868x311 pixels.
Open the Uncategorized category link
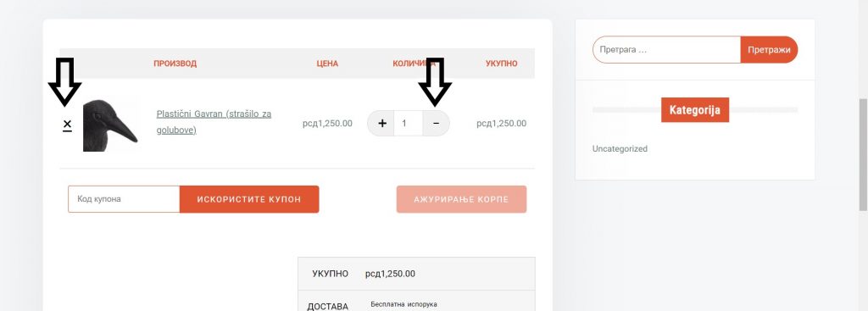click(620, 149)
